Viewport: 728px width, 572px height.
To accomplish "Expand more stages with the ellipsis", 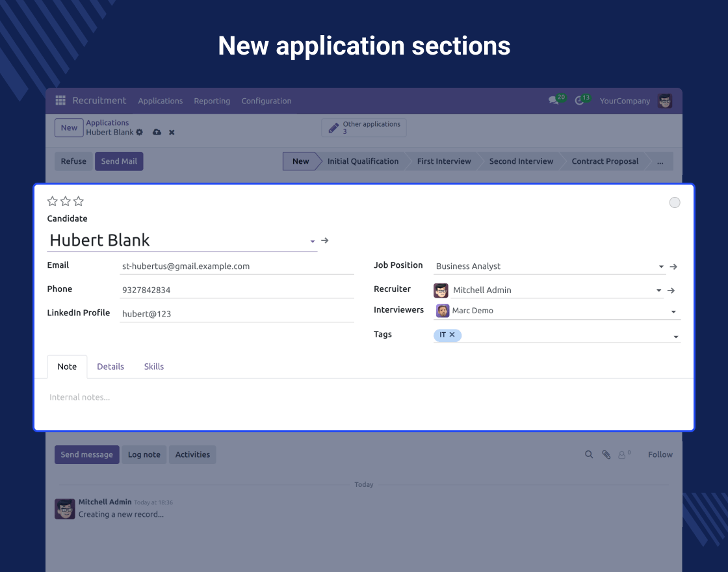I will coord(660,161).
